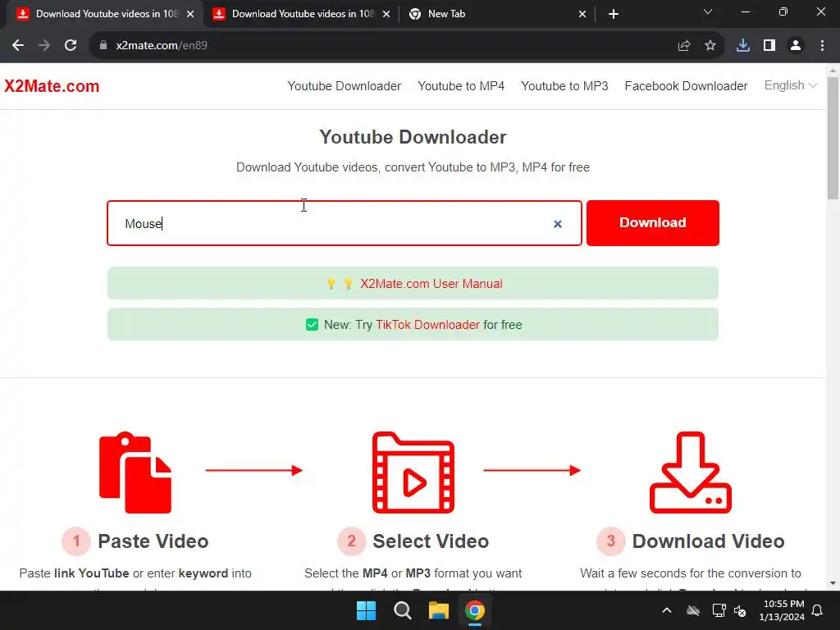The image size is (840, 630).
Task: Click the Download Video heading text
Action: pos(708,541)
